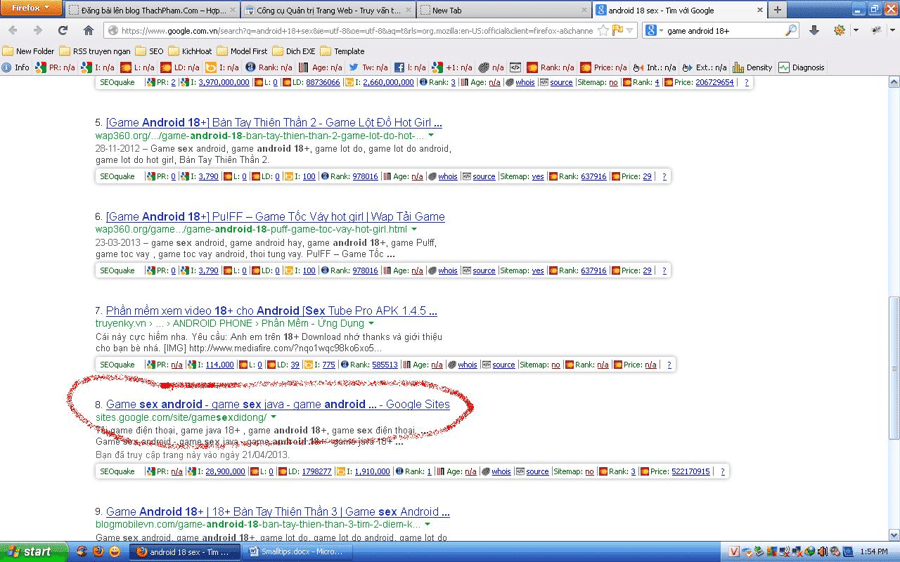The width and height of the screenshot is (900, 562).
Task: Switch to Smalltips.docx Microsoft Word taskbar button
Action: 298,552
